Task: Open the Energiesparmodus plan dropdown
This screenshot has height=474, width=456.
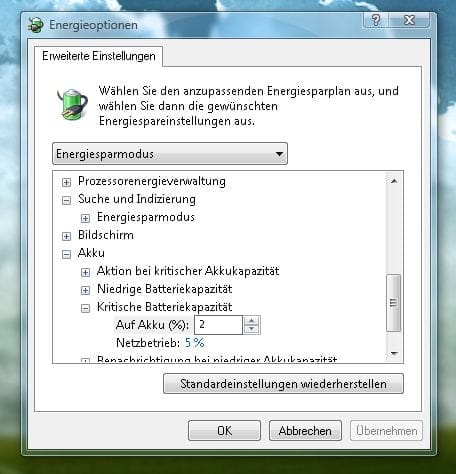Action: 170,154
